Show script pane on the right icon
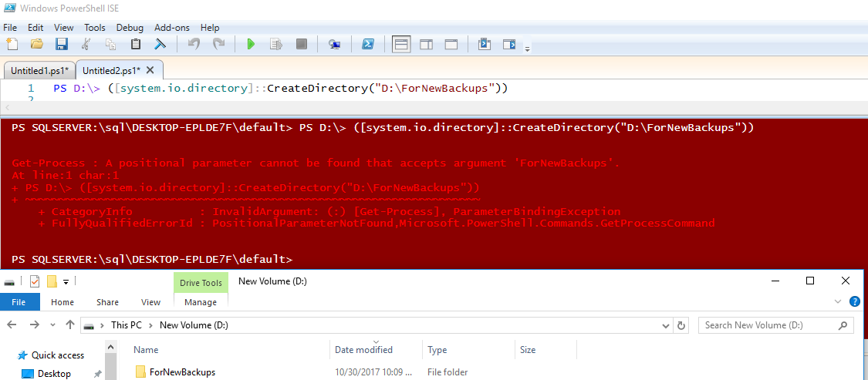 click(426, 44)
